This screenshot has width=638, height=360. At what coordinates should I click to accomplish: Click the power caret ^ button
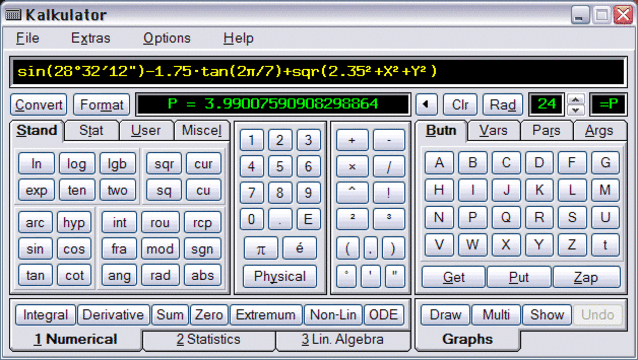tap(352, 192)
